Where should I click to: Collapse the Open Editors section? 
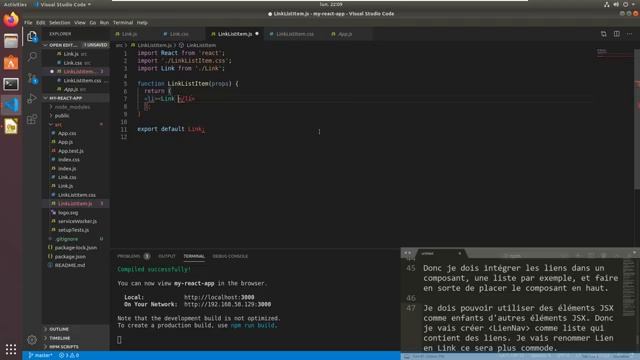click(63, 45)
